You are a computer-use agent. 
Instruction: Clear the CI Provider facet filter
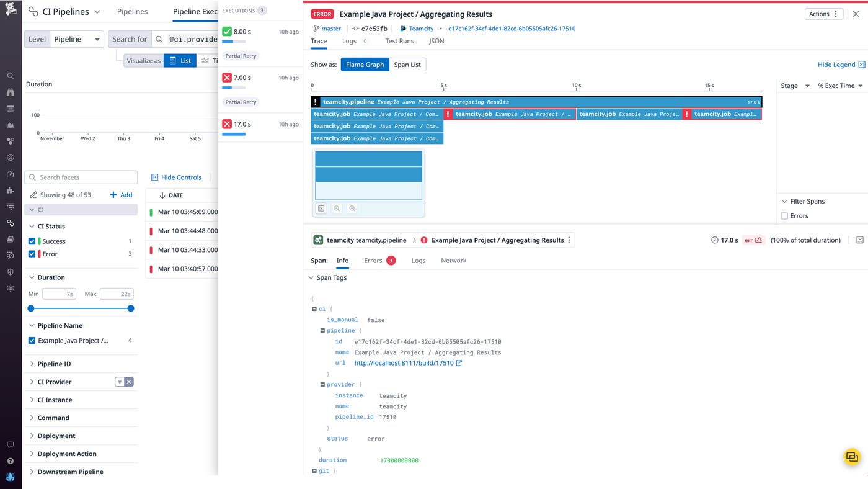click(x=129, y=382)
